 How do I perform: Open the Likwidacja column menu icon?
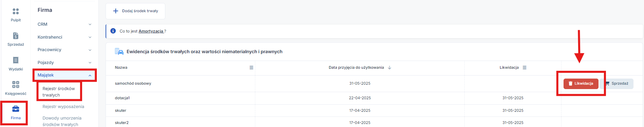click(x=525, y=68)
